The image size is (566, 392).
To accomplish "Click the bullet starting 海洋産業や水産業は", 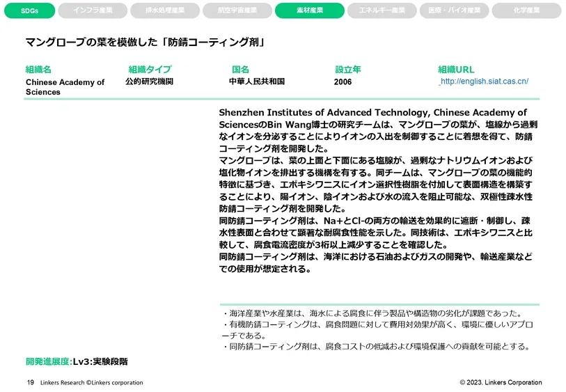I will (x=372, y=313).
